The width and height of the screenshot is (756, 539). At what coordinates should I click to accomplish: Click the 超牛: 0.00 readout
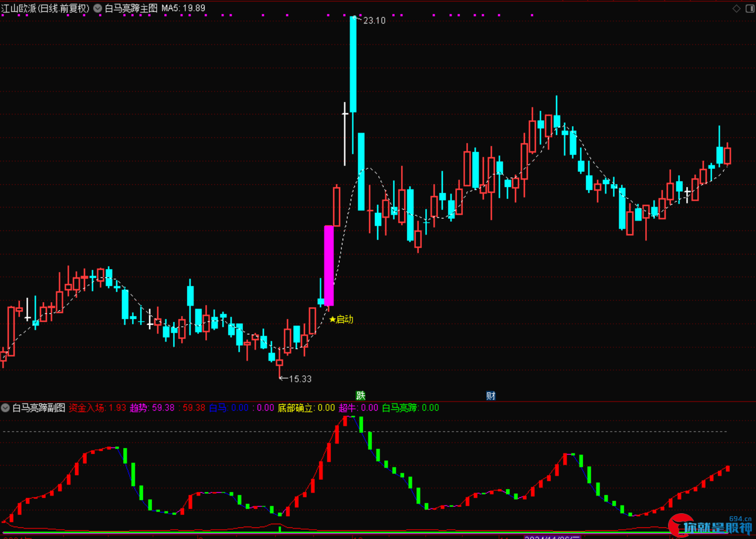pyautogui.click(x=358, y=408)
